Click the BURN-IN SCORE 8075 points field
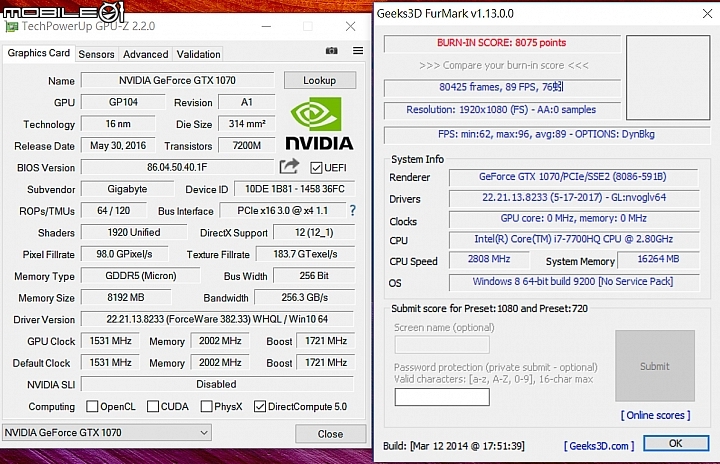The width and height of the screenshot is (720, 464). (502, 43)
